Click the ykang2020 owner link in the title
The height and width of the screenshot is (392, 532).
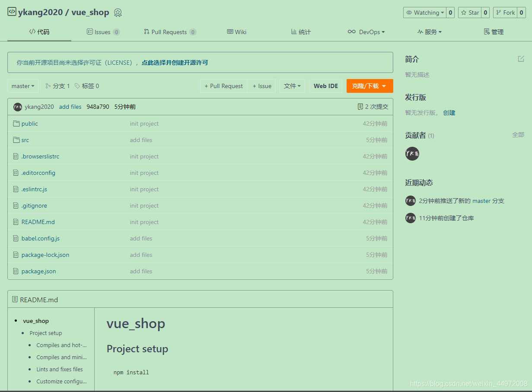click(41, 12)
